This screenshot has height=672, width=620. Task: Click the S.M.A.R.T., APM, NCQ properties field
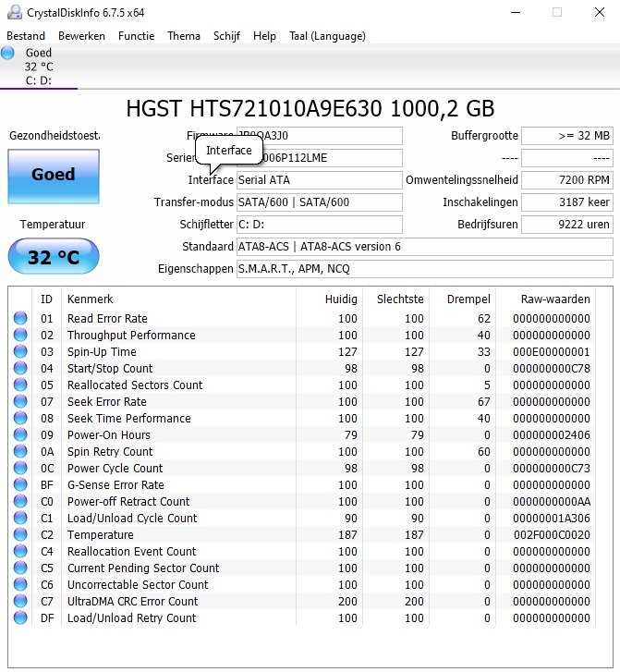(425, 269)
